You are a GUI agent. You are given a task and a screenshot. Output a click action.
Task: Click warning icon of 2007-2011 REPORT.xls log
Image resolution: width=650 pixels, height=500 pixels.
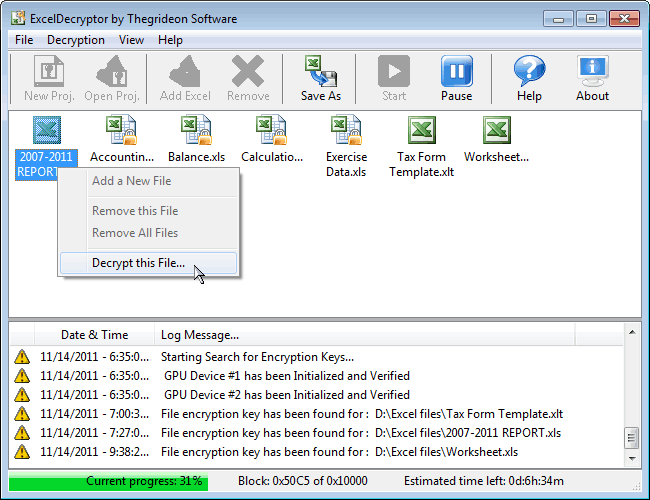click(x=22, y=433)
